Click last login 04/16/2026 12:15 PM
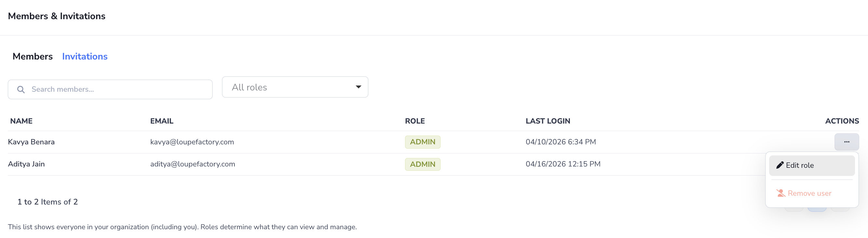Viewport: 868px width, 238px height. 563,164
